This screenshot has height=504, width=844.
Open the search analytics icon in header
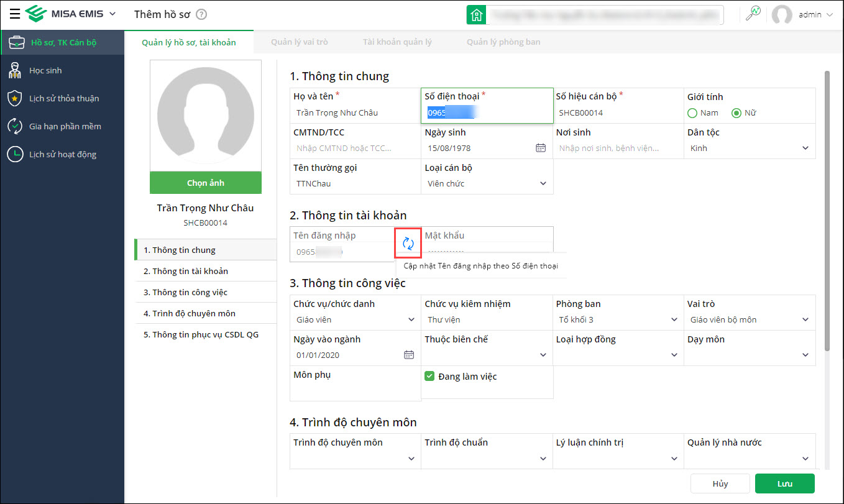coord(753,14)
